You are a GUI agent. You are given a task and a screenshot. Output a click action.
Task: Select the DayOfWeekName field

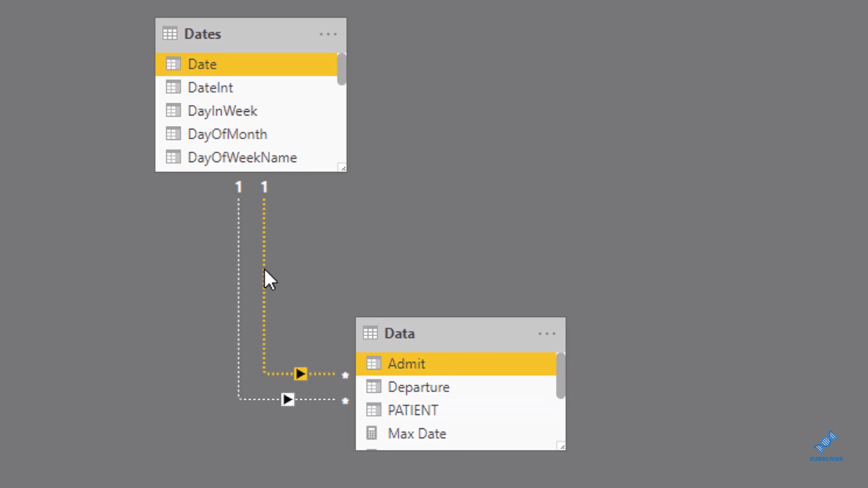[246, 158]
